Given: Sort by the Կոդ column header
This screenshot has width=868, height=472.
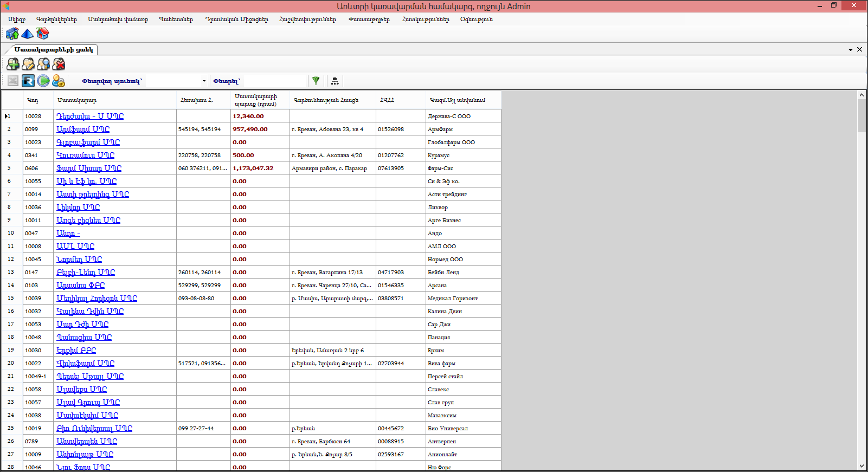Looking at the screenshot, I should click(x=38, y=100).
